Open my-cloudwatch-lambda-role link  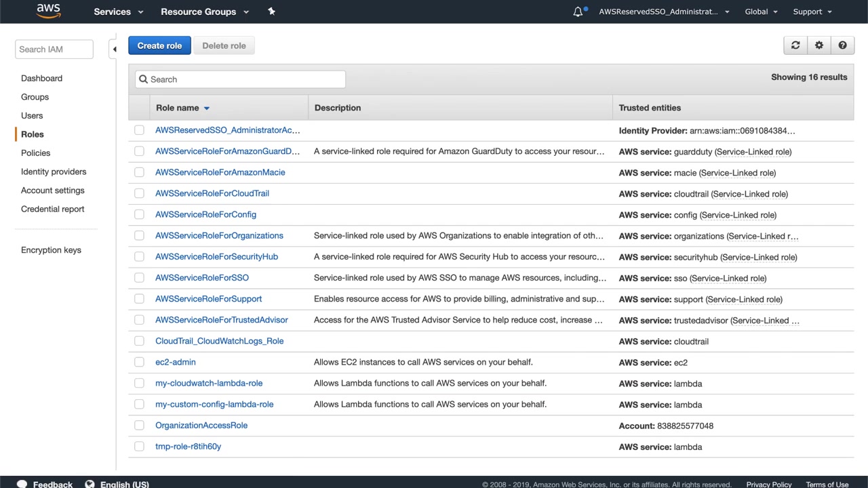coord(209,383)
